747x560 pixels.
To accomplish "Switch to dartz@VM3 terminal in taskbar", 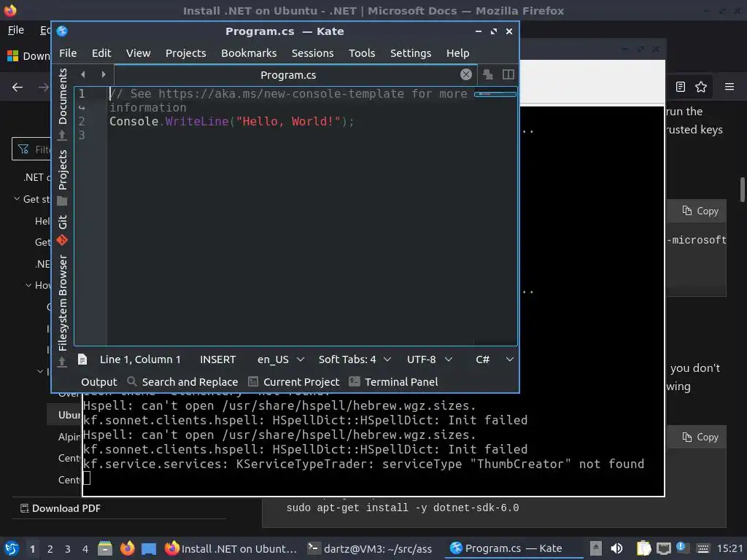I will pos(370,548).
